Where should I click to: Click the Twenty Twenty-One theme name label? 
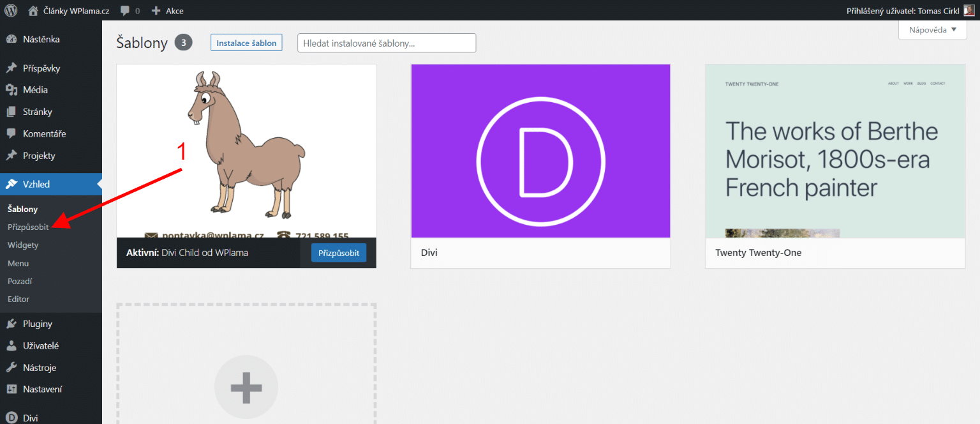(759, 253)
